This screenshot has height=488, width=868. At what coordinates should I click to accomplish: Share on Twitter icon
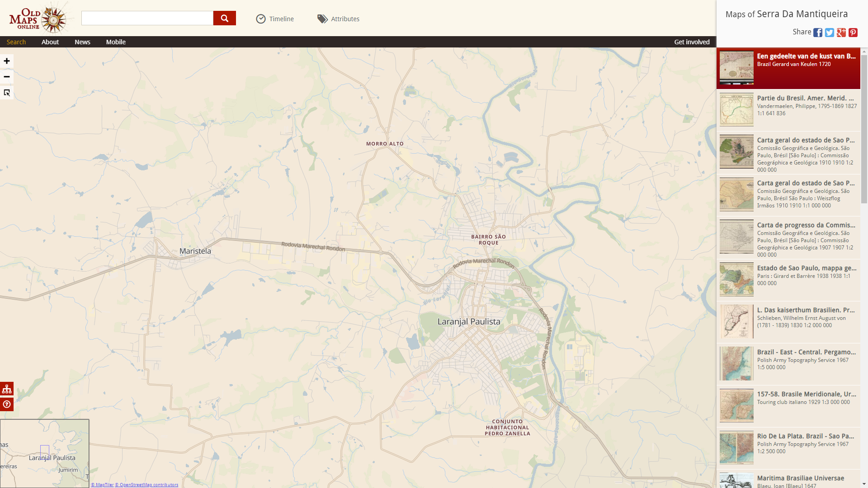pos(830,33)
